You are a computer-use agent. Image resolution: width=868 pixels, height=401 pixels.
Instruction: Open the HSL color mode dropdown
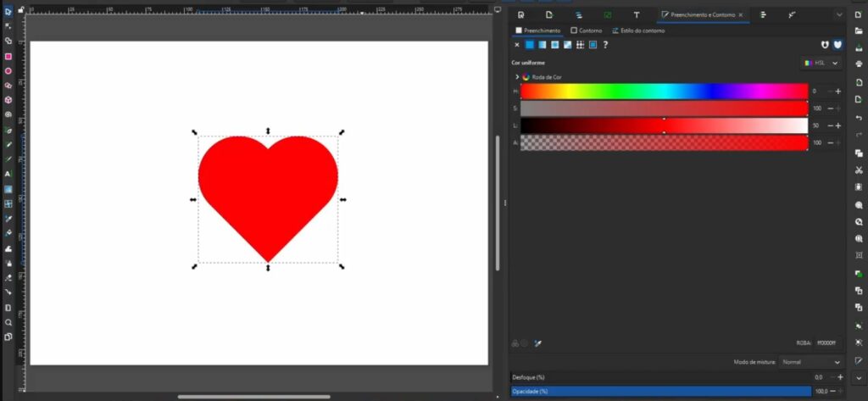pos(821,63)
